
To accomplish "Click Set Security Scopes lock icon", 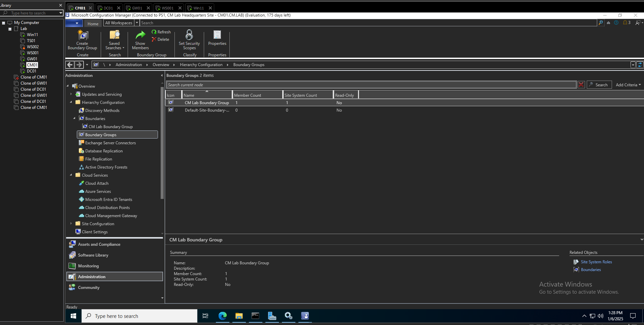I will pos(189,35).
